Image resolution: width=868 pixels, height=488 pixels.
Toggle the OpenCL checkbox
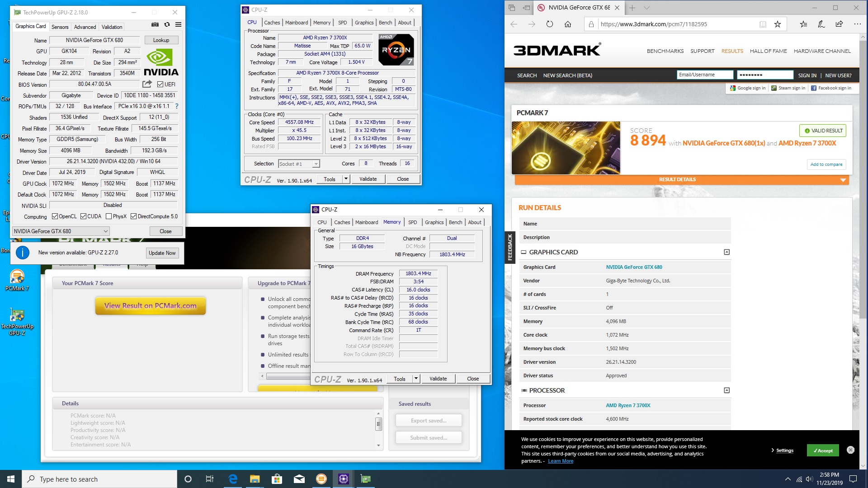[x=55, y=216]
